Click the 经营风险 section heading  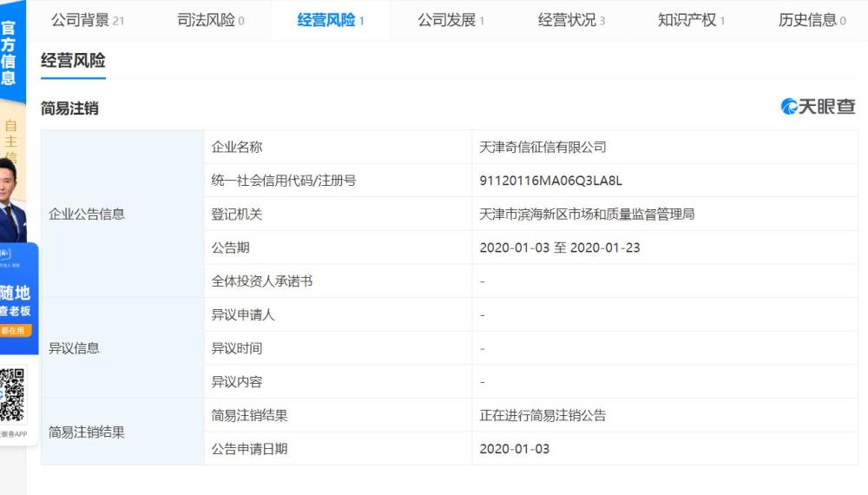point(73,60)
